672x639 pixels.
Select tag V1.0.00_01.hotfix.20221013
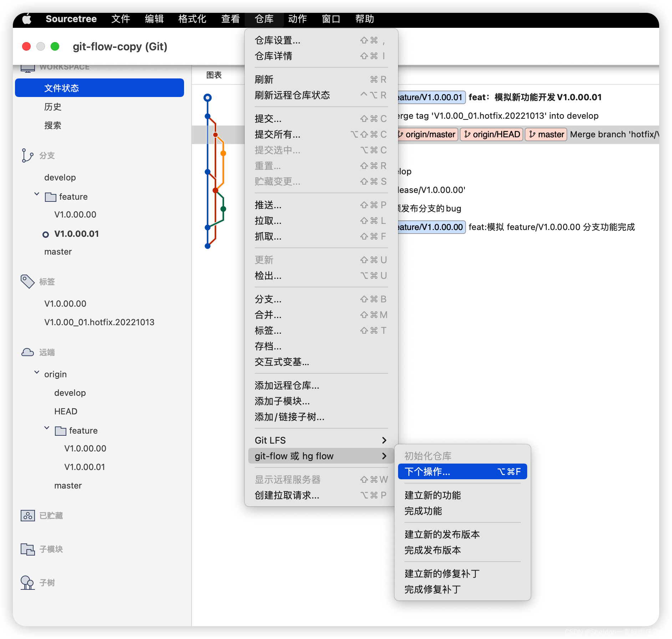point(100,322)
